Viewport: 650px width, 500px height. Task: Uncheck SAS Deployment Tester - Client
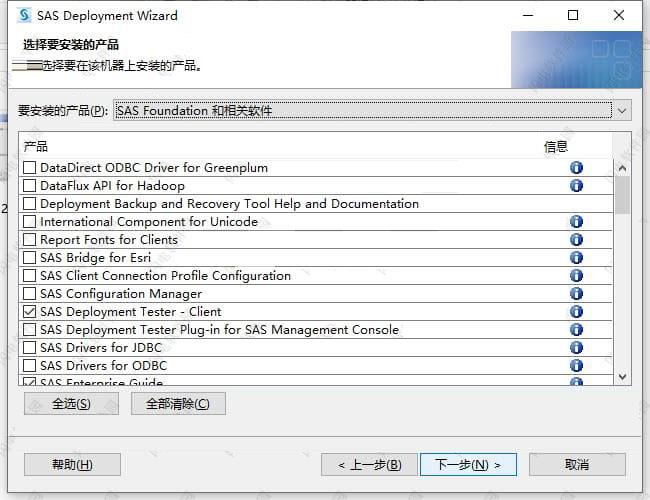[29, 311]
